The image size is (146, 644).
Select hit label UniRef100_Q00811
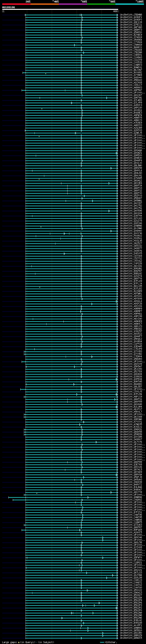131,110
